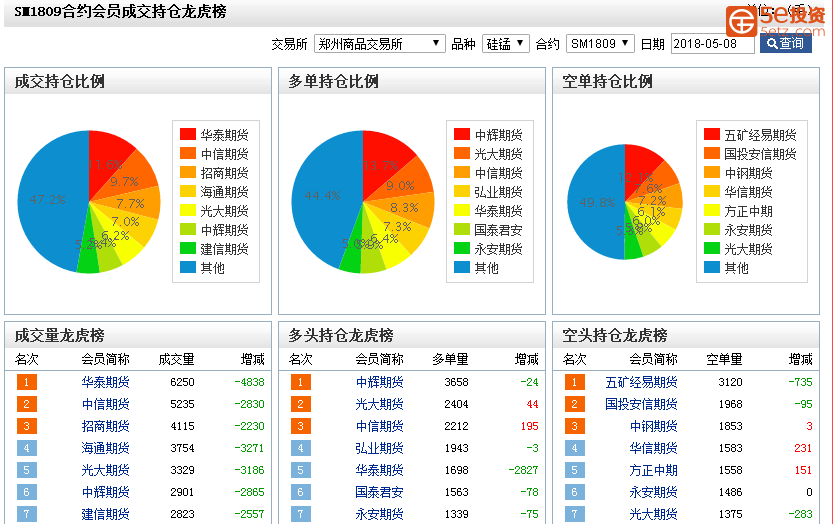Open 光大期货 link in 空头持仓龙虎榜
Viewport: 833px width, 524px height.
click(x=653, y=514)
